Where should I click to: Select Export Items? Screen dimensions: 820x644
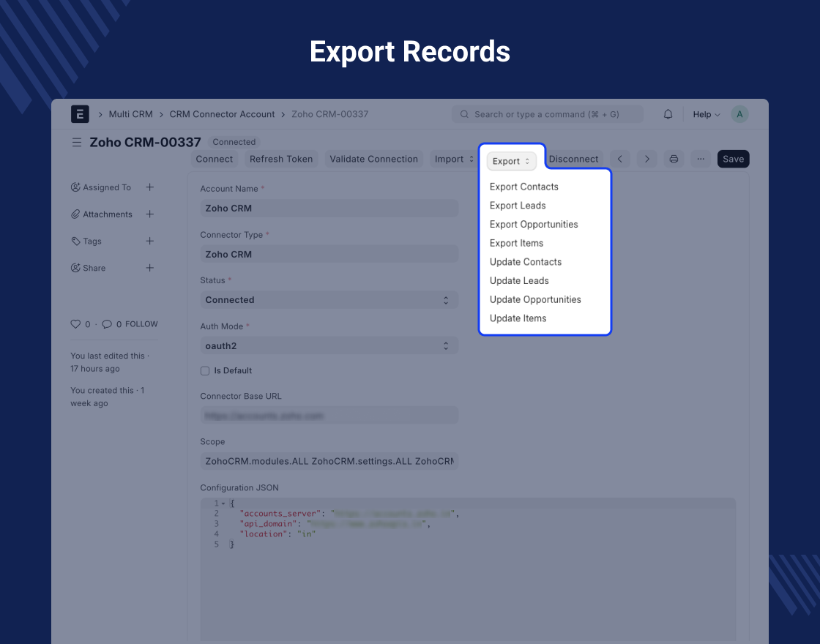point(517,243)
